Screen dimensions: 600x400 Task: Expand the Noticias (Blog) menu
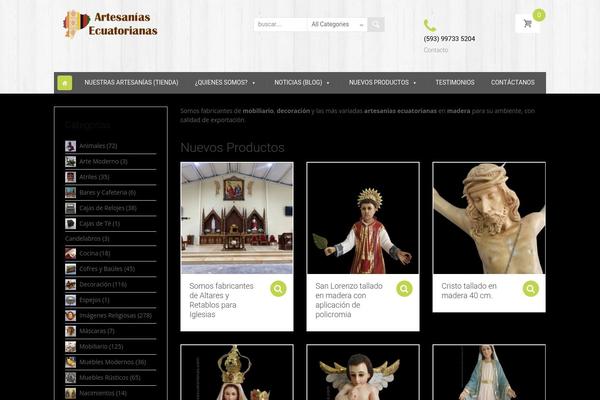(302, 83)
